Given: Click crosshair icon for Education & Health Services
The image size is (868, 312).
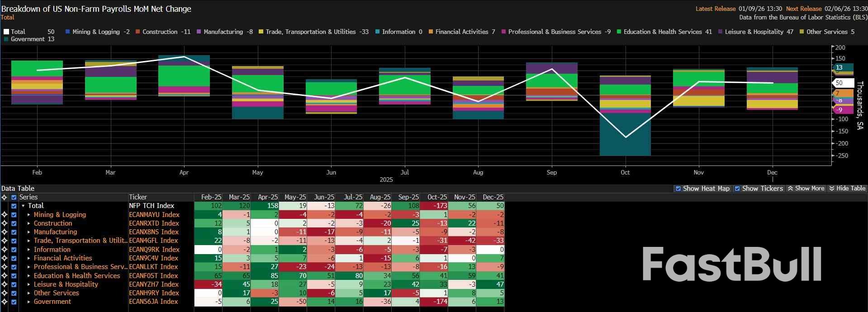Looking at the screenshot, I should pyautogui.click(x=5, y=276).
